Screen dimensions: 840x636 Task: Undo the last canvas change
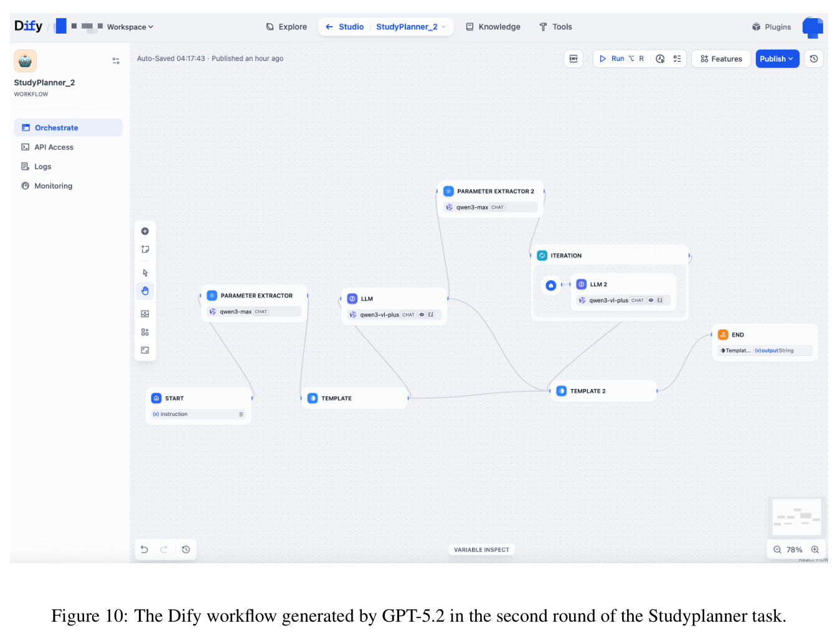coord(144,549)
